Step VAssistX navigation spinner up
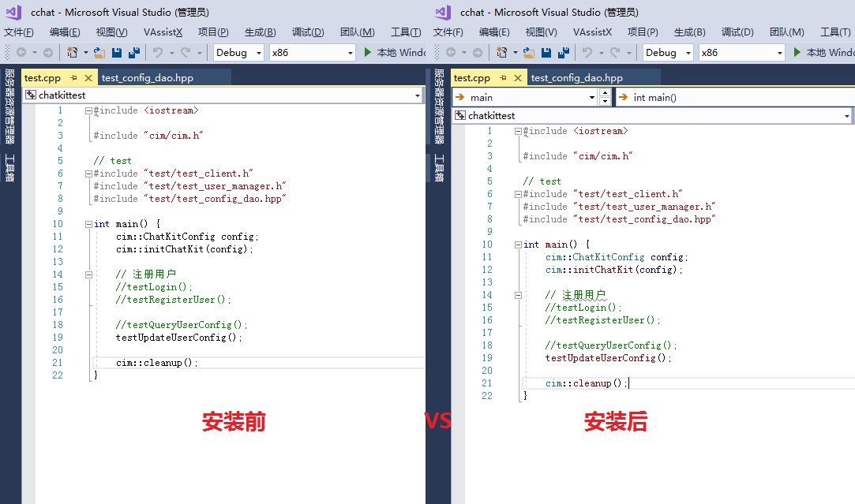Viewport: 855px width, 504px height. [x=605, y=93]
